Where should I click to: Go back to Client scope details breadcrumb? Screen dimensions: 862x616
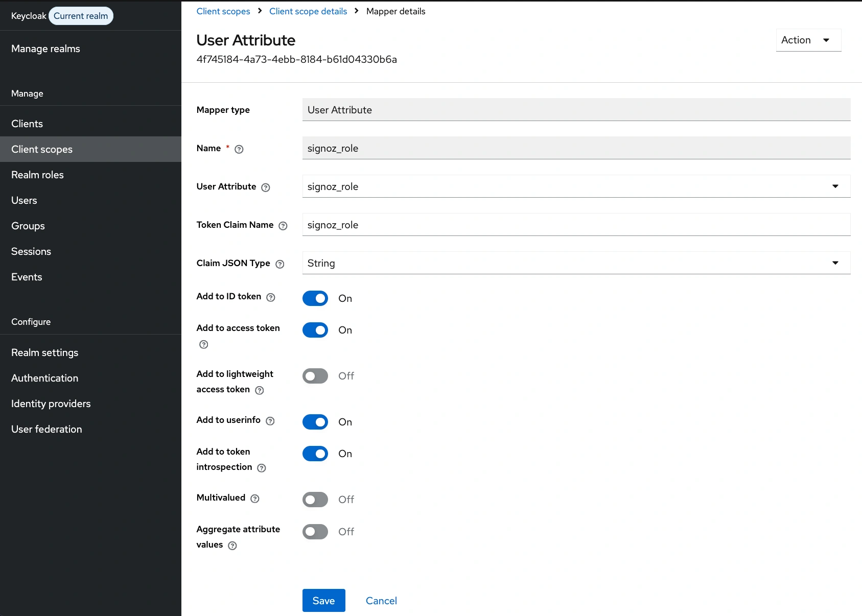pyautogui.click(x=308, y=11)
